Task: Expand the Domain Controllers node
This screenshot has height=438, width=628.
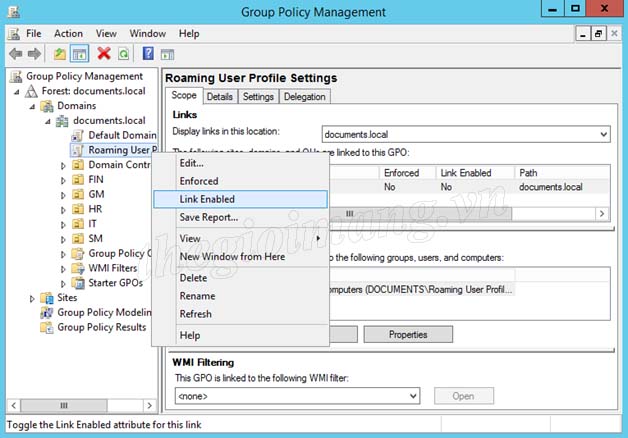Action: 63,165
